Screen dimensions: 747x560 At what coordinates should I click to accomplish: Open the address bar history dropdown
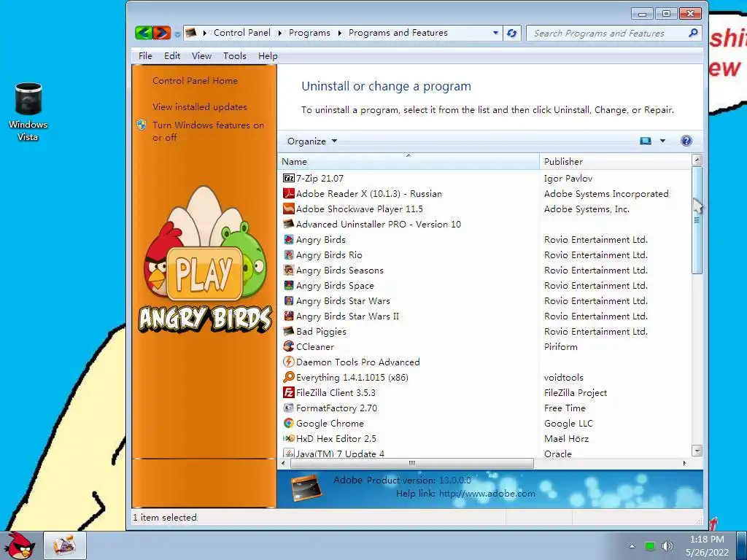coord(495,33)
